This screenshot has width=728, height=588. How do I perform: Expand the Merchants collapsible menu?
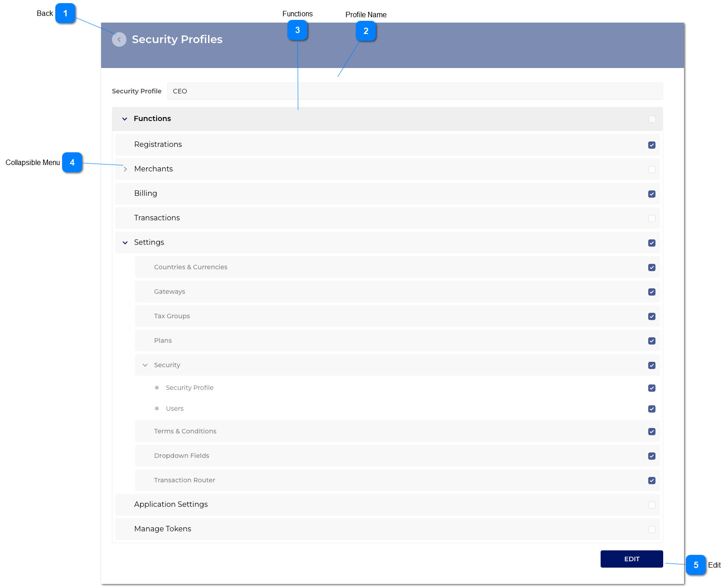click(125, 169)
